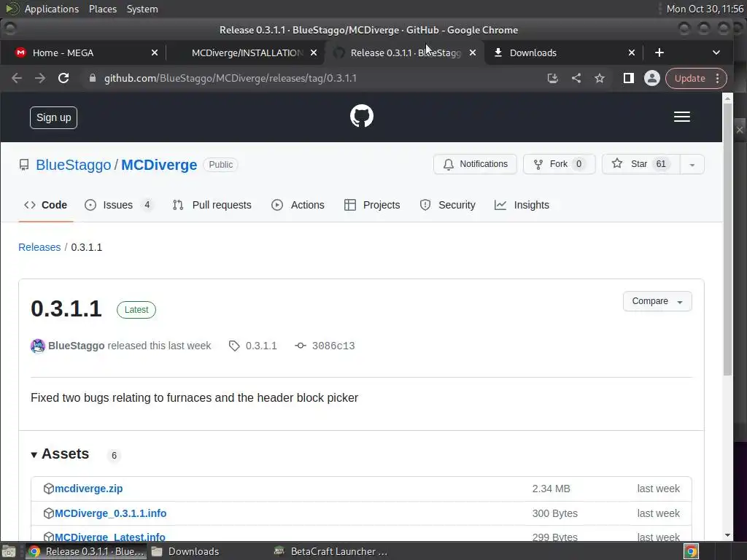Select the Code tab
Image resolution: width=747 pixels, height=560 pixels.
click(46, 205)
